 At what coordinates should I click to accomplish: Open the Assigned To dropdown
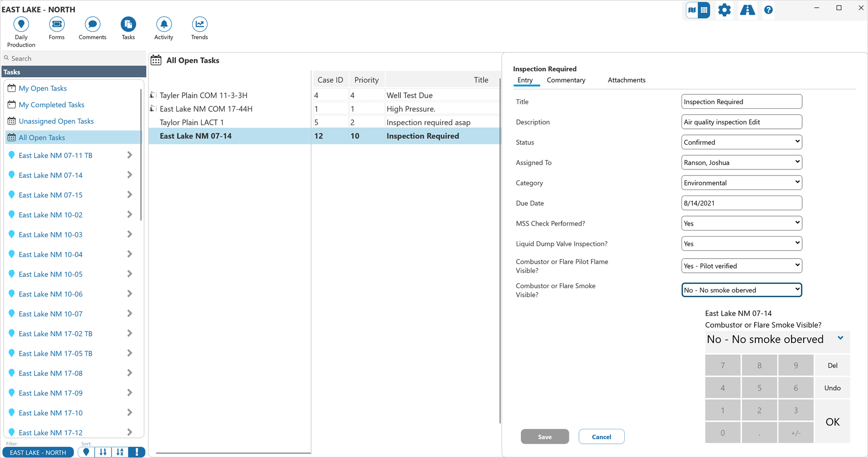click(x=742, y=163)
